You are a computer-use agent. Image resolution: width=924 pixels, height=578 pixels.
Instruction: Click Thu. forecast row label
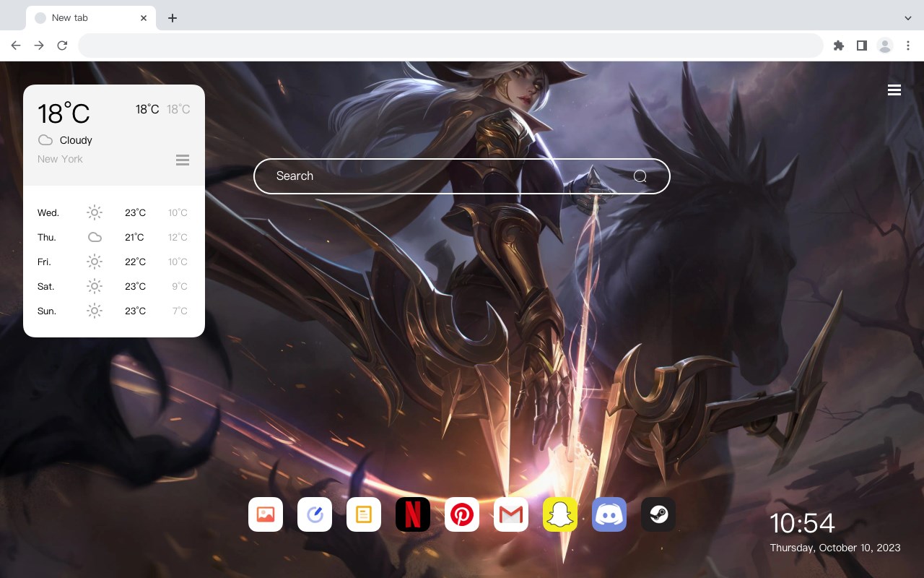(x=47, y=237)
